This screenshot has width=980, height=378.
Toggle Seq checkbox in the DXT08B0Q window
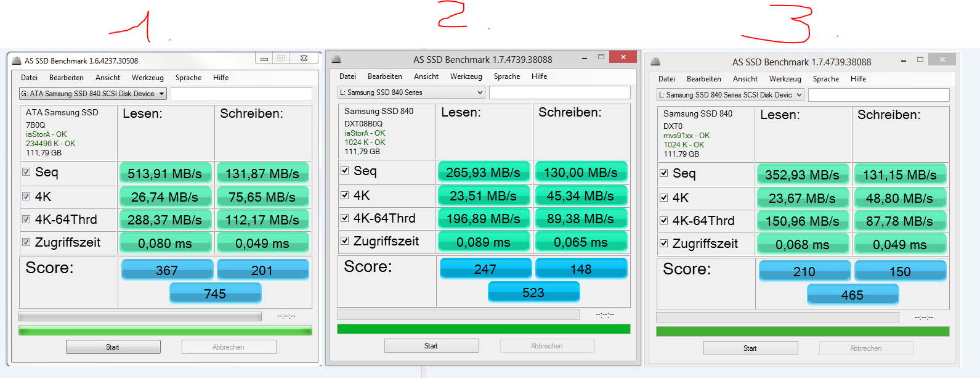(x=344, y=171)
